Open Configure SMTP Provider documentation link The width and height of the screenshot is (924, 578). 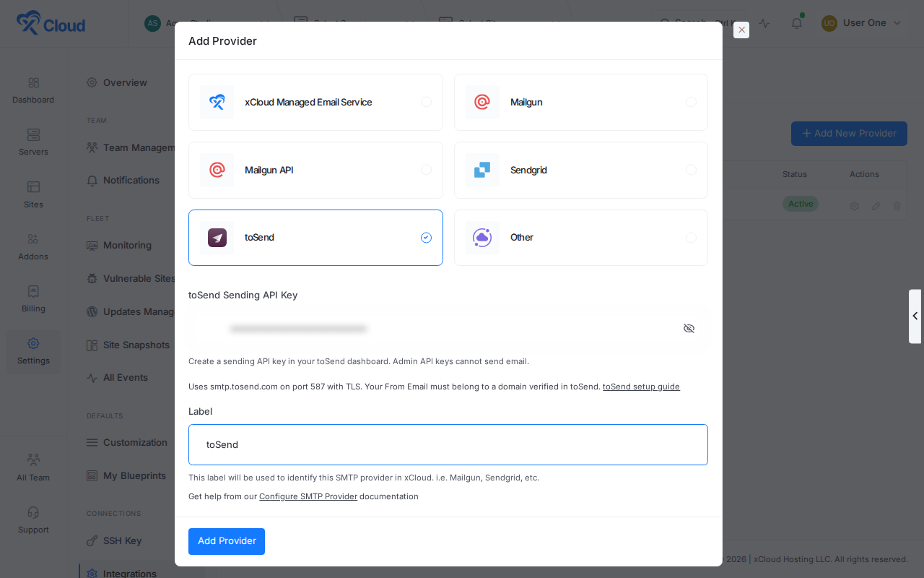point(308,496)
